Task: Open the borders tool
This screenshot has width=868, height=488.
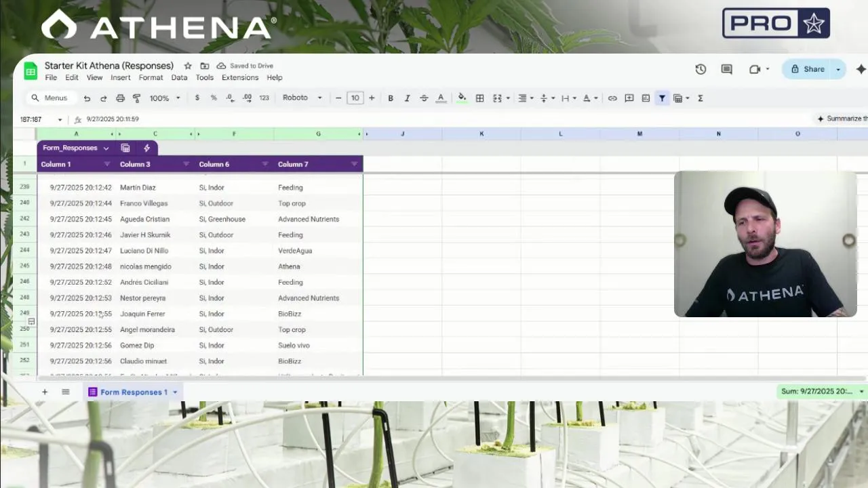Action: coord(479,98)
